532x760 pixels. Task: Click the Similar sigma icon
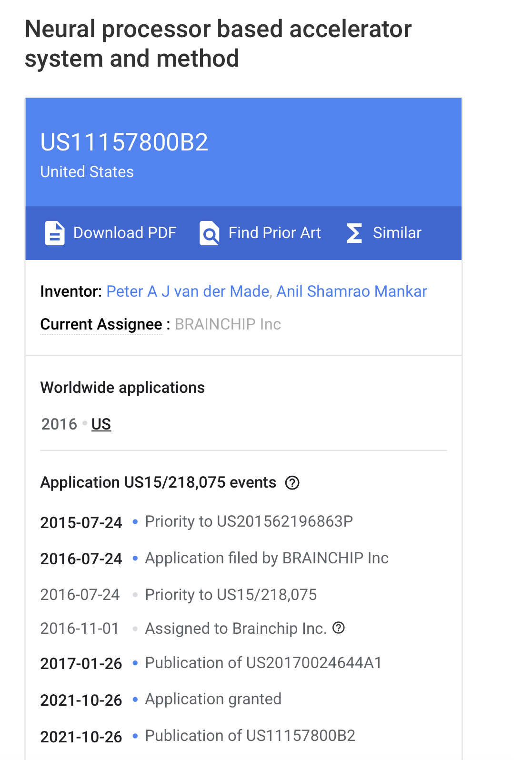354,233
